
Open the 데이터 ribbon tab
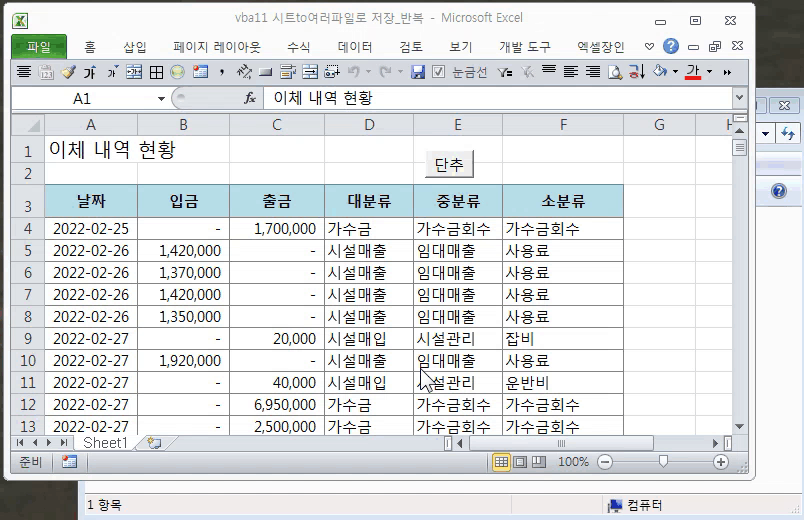coord(355,47)
